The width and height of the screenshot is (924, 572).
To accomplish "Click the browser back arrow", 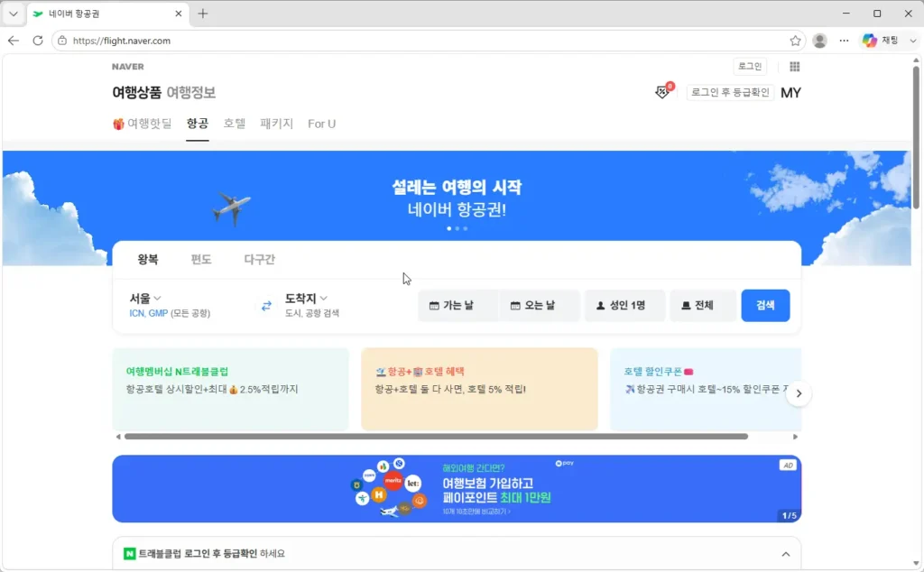I will (14, 41).
